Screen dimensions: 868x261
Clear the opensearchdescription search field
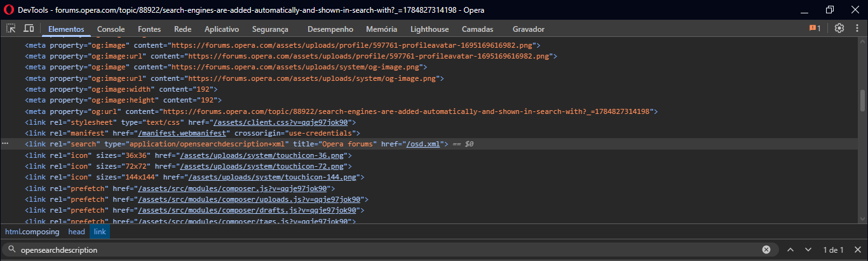click(x=766, y=250)
